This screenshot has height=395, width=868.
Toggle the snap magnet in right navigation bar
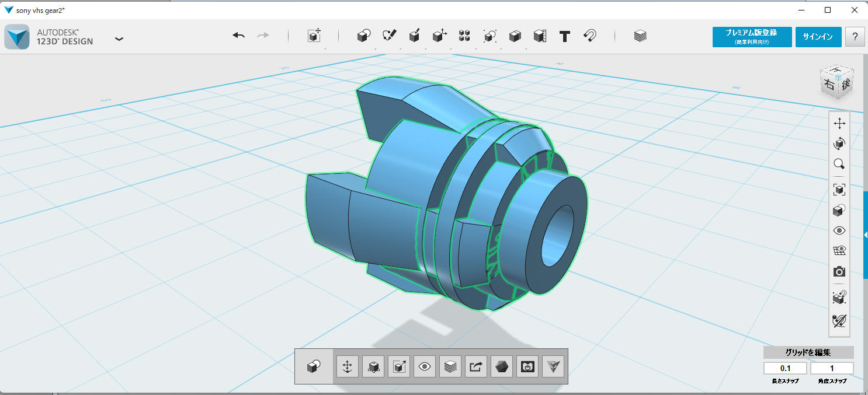pyautogui.click(x=839, y=298)
